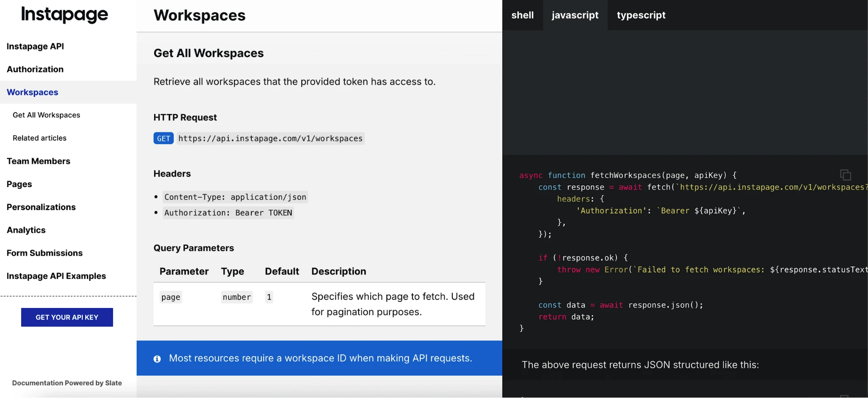Click the Description column header

pyautogui.click(x=339, y=272)
